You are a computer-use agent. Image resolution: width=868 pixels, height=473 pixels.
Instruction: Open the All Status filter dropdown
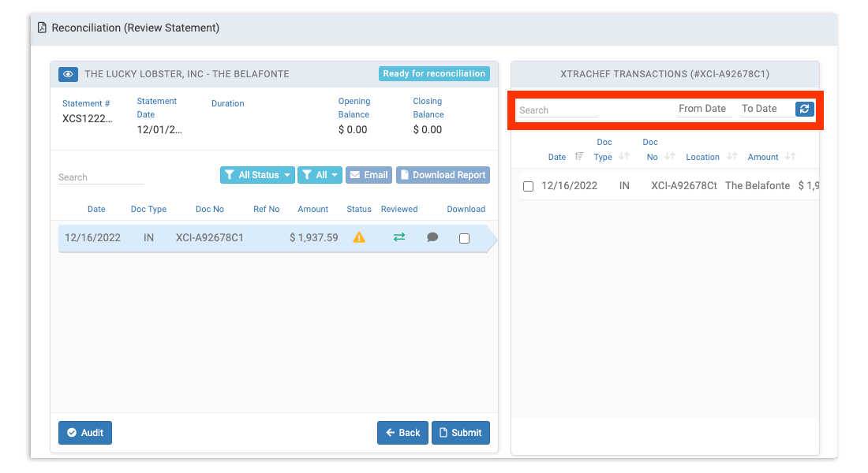tap(257, 174)
